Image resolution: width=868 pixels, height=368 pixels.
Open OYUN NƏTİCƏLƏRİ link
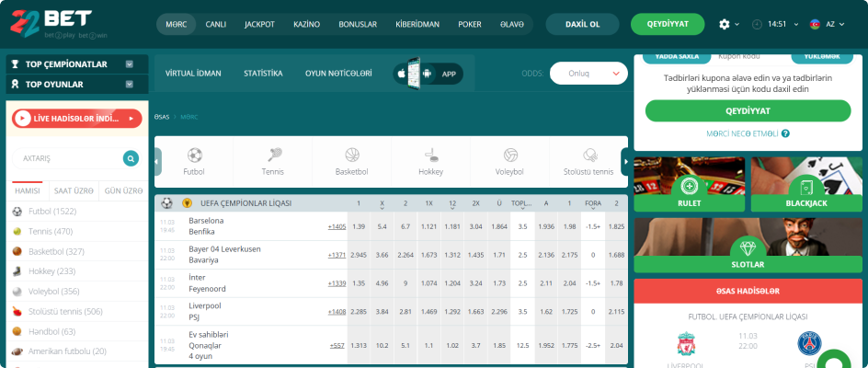338,74
